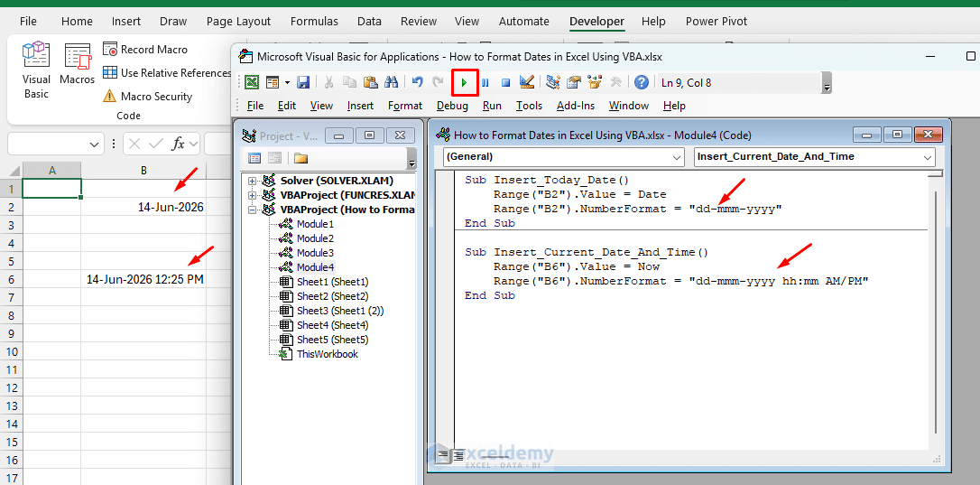Open the VBA Insert menu
Image resolution: width=980 pixels, height=485 pixels.
coord(361,106)
